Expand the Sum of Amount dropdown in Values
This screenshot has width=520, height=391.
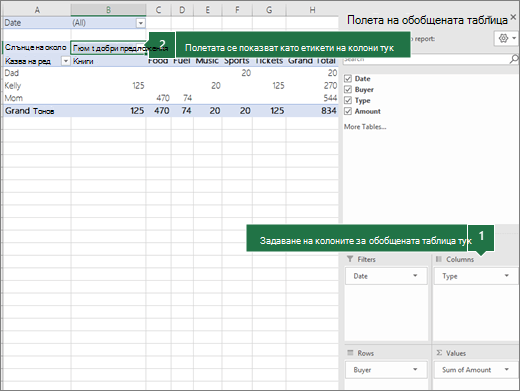pos(506,369)
